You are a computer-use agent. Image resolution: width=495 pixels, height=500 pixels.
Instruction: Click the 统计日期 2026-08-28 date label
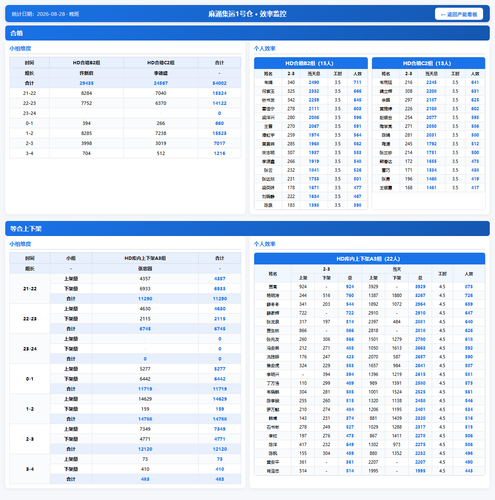coord(45,14)
